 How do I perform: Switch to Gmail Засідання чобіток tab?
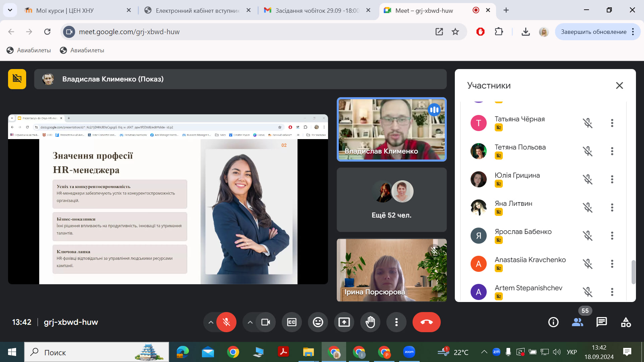[x=317, y=10]
